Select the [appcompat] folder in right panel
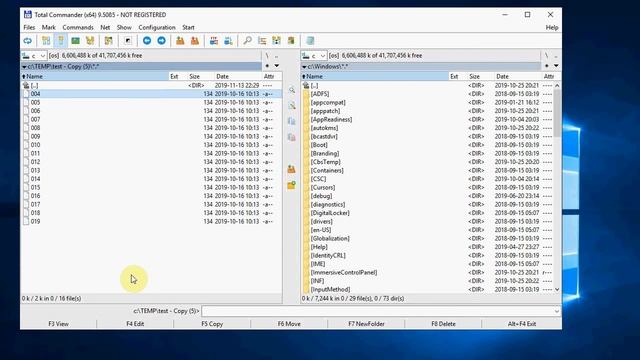The width and height of the screenshot is (640, 360). coord(328,102)
